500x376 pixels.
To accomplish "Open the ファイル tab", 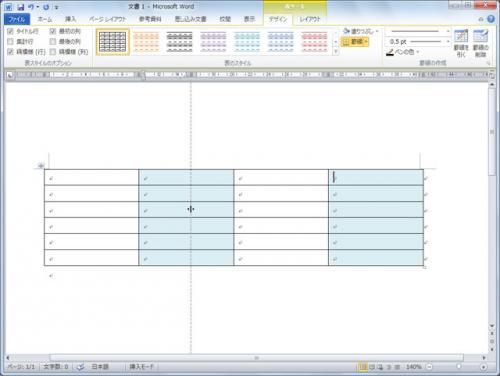I will (x=17, y=19).
